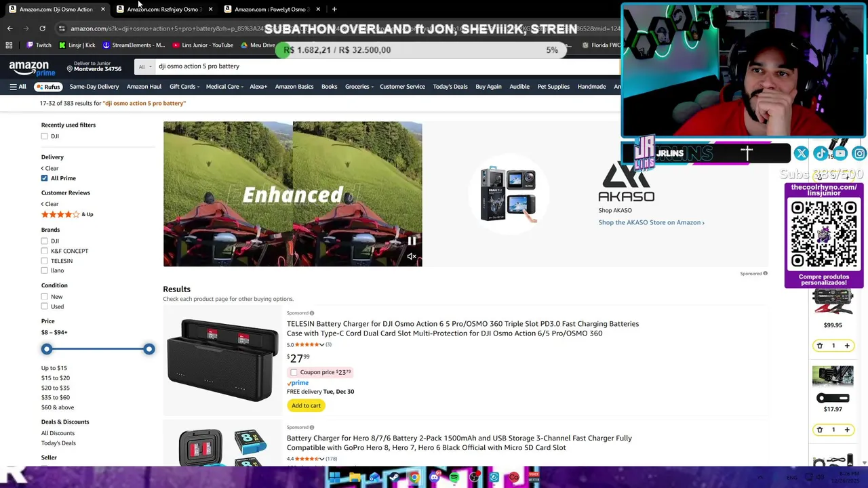Click the maximum price slider handle

(x=149, y=349)
